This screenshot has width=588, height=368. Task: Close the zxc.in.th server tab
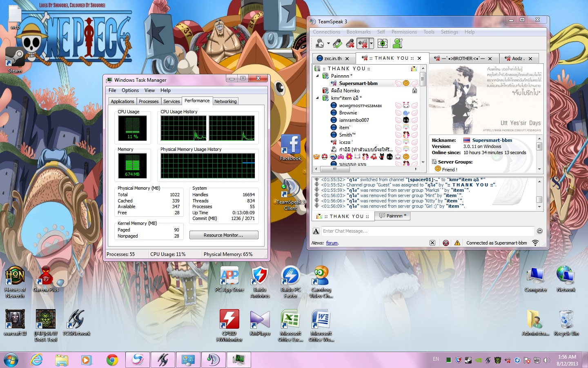[347, 58]
